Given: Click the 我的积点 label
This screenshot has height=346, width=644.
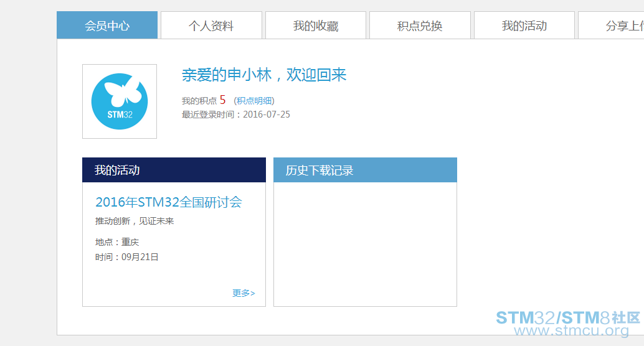Looking at the screenshot, I should pos(199,101).
